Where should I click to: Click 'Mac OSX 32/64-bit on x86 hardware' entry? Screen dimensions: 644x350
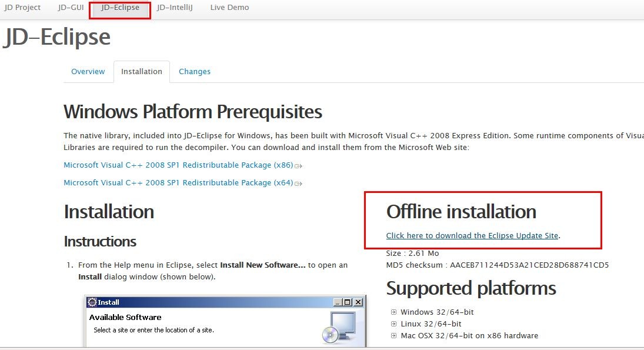pyautogui.click(x=469, y=336)
